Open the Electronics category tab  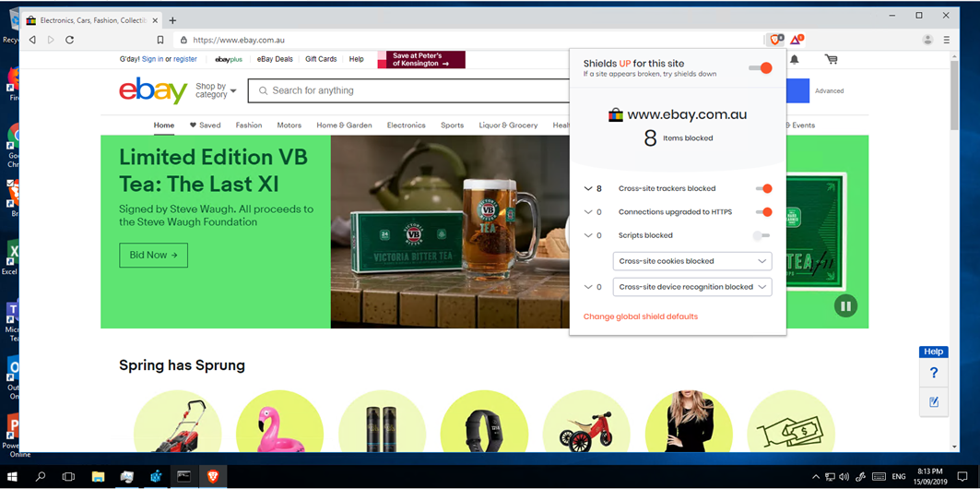pyautogui.click(x=407, y=125)
